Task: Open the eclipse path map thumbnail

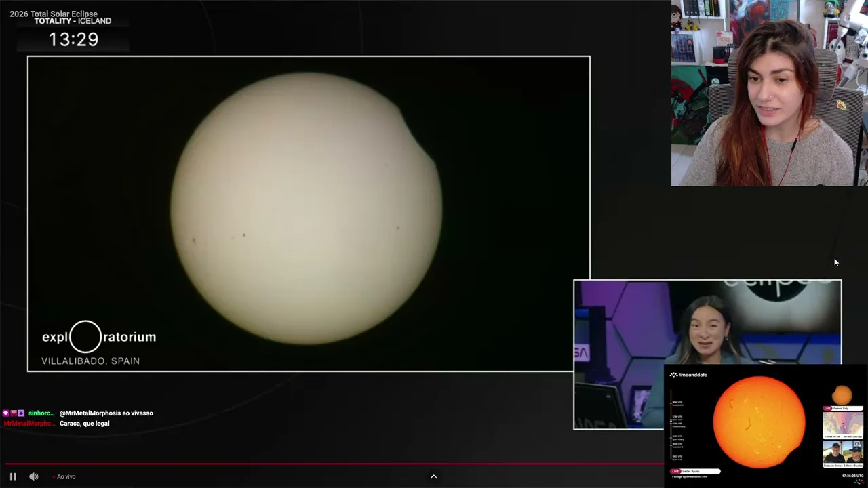Action: (x=843, y=426)
